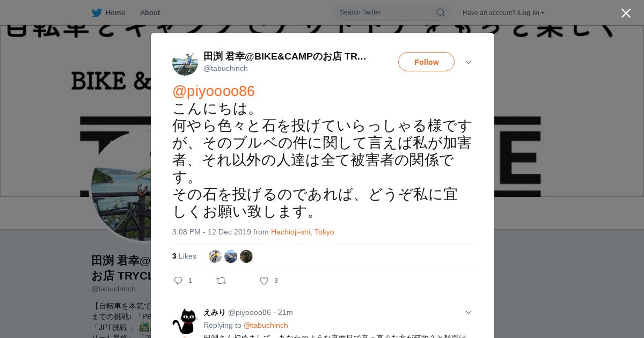This screenshot has height=338, width=644.
Task: Open third liker's avatar thumbnail
Action: pos(246,256)
